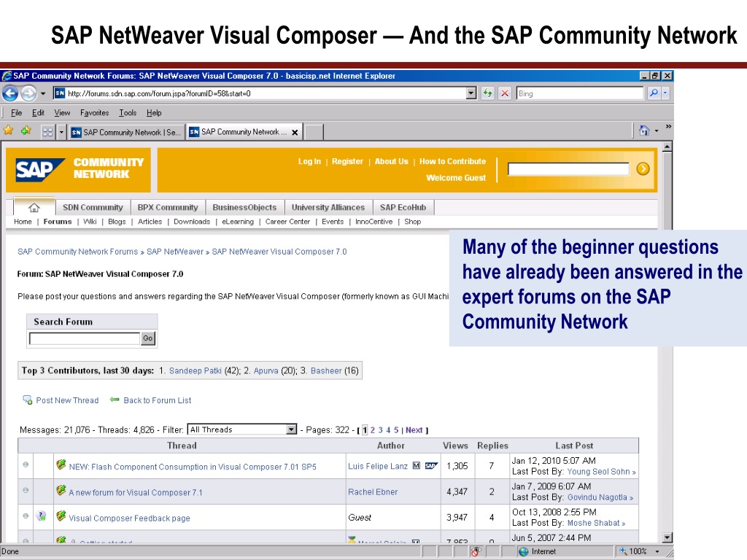Viewport: 747px width, 560px height.
Task: Select the BusinessObjects tab
Action: [244, 207]
